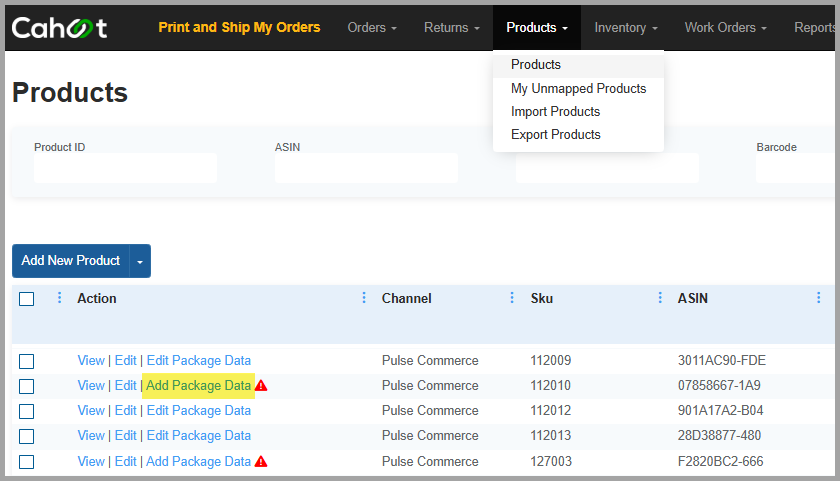Open the Reports dropdown menu
Viewport: 840px width, 481px height.
point(814,27)
